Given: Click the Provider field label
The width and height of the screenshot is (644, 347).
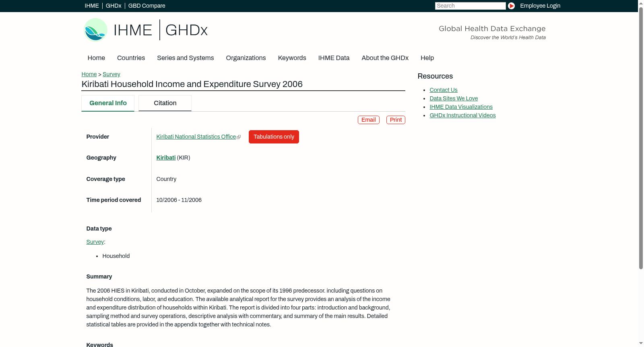Looking at the screenshot, I should (98, 137).
